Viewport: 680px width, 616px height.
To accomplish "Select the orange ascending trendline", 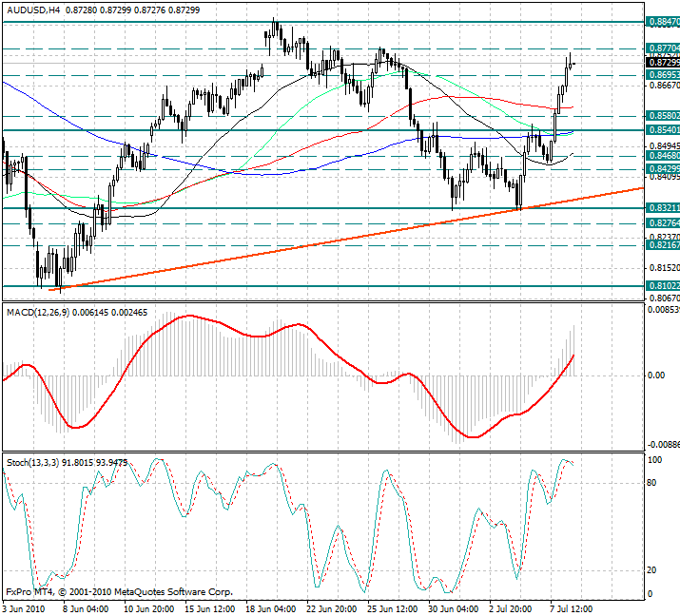I will click(x=347, y=238).
